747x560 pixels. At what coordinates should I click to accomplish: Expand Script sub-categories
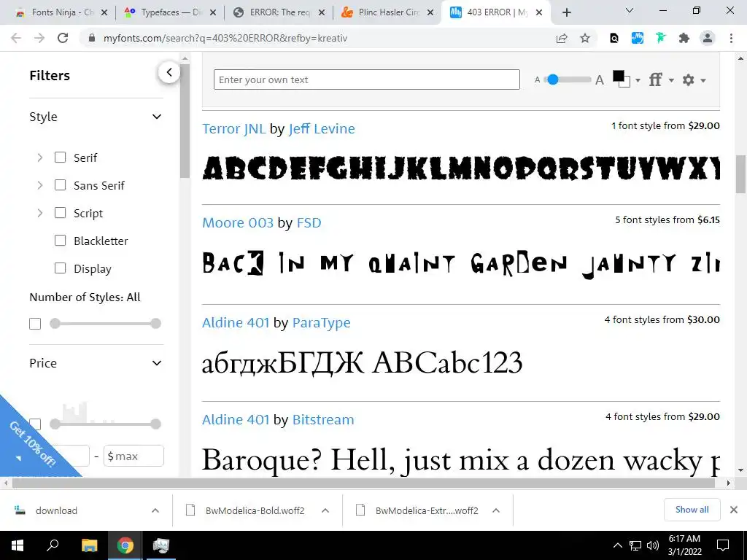pos(40,213)
